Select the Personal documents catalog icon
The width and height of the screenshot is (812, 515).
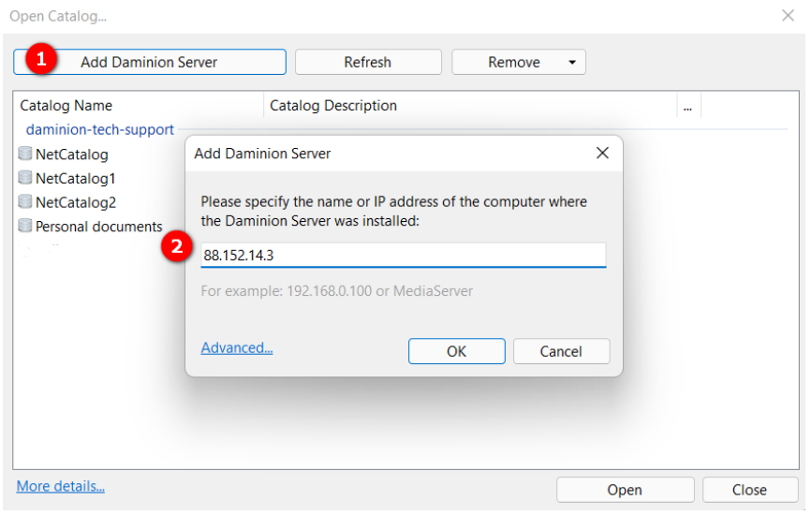pos(25,227)
